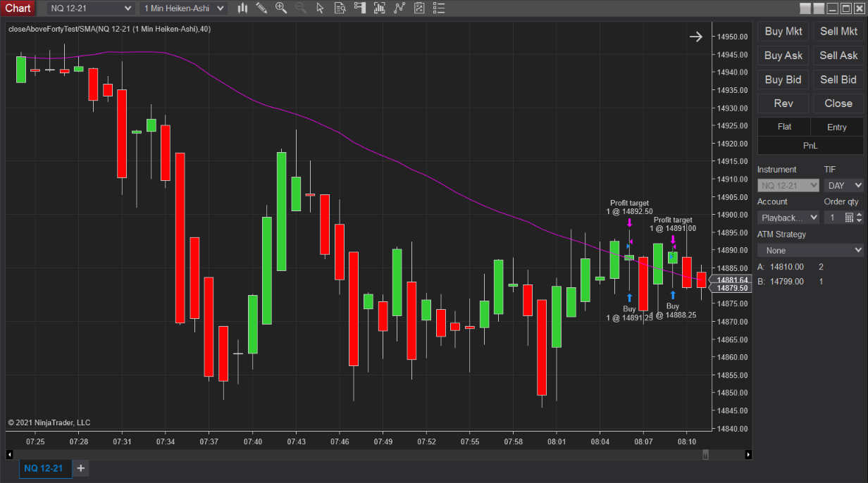Click the Sell Bid button
Image resolution: width=868 pixels, height=483 pixels.
(x=838, y=80)
